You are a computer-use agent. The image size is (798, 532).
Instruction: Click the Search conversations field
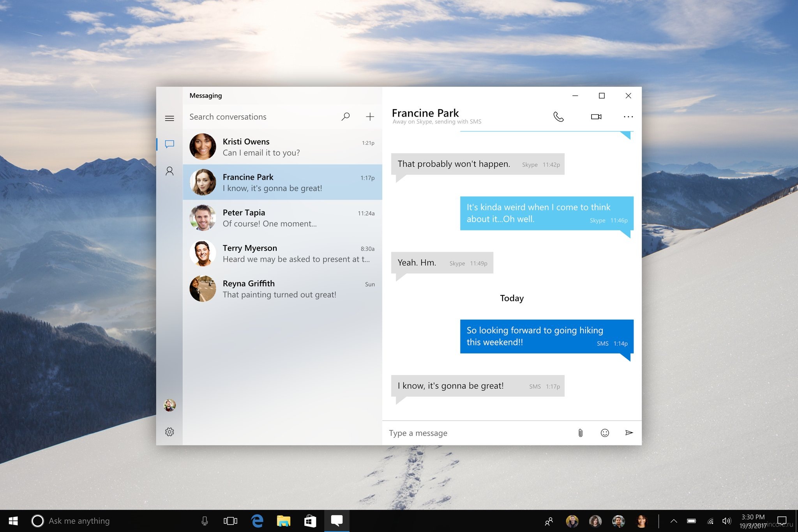coord(261,117)
